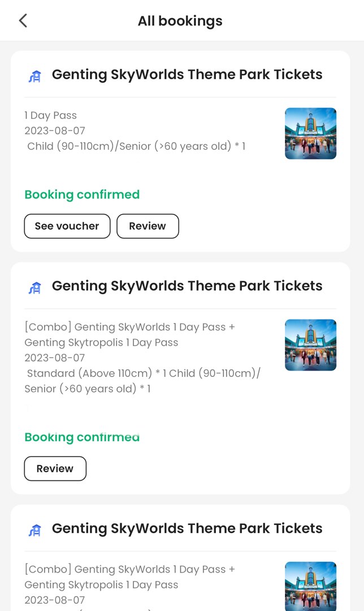
Task: Click the All bookings header title
Action: [180, 21]
